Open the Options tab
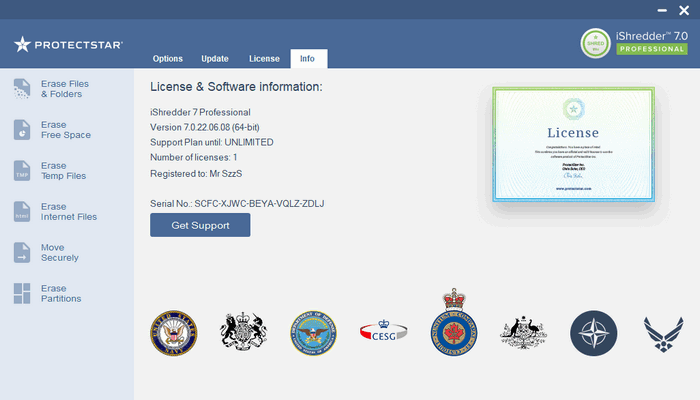Screen dimensions: 700x400 pyautogui.click(x=167, y=58)
